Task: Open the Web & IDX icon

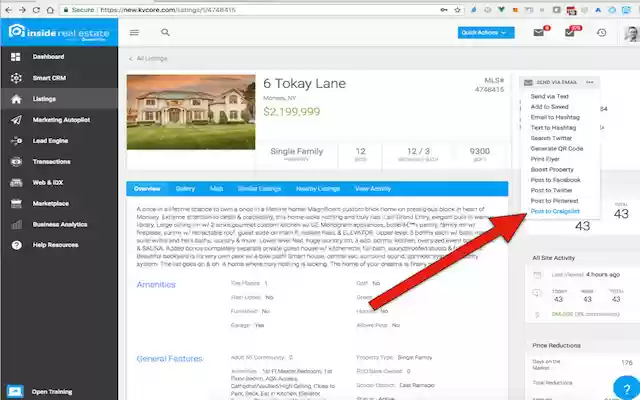Action: click(x=16, y=182)
